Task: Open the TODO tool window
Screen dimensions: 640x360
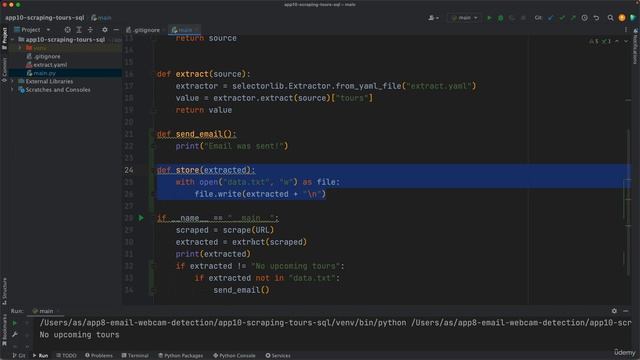Action: [x=66, y=356]
